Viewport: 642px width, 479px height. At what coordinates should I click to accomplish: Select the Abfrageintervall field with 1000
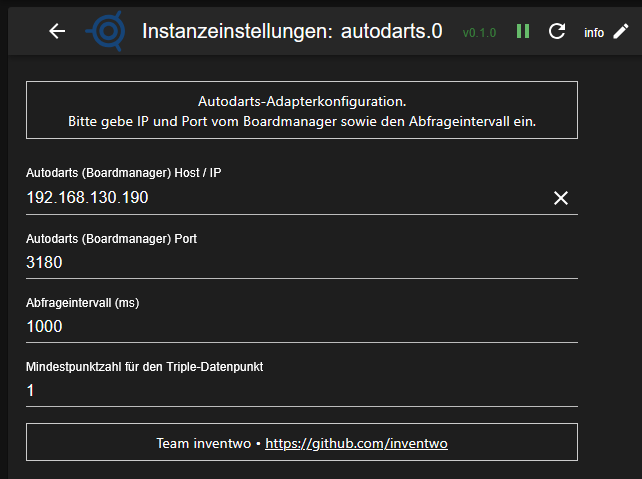pos(300,327)
